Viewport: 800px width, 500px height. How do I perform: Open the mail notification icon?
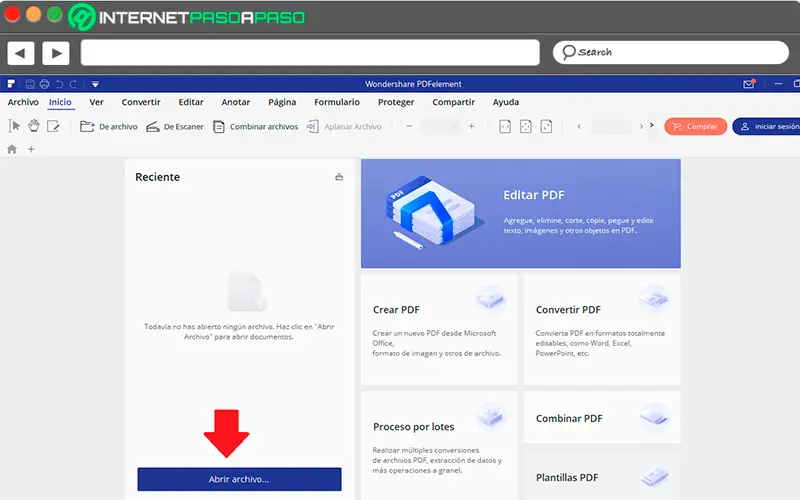748,84
